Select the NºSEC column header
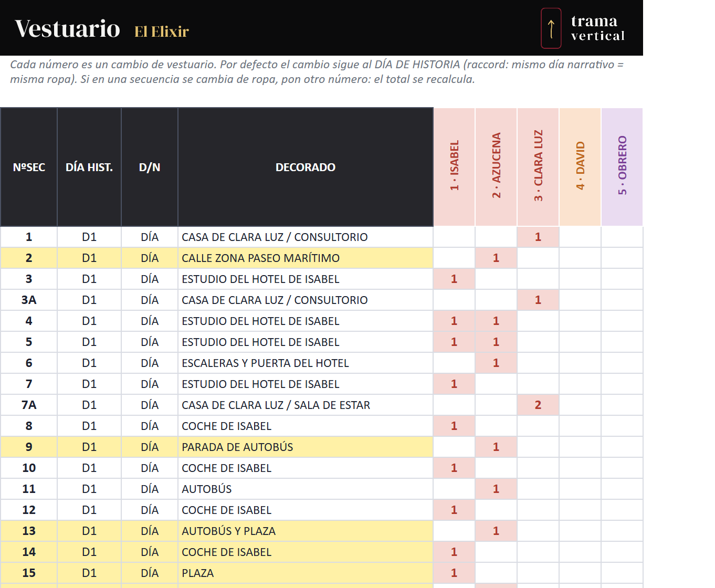The height and width of the screenshot is (588, 715). [x=29, y=167]
